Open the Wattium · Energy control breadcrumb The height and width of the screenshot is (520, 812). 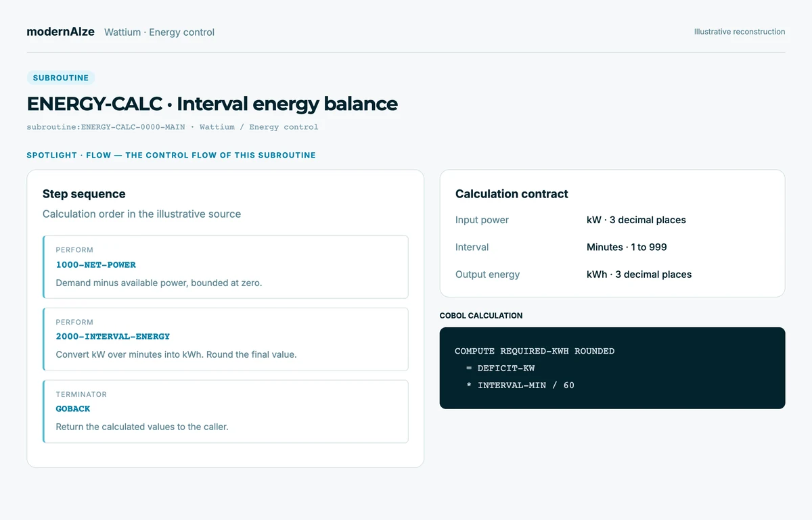[x=159, y=32]
